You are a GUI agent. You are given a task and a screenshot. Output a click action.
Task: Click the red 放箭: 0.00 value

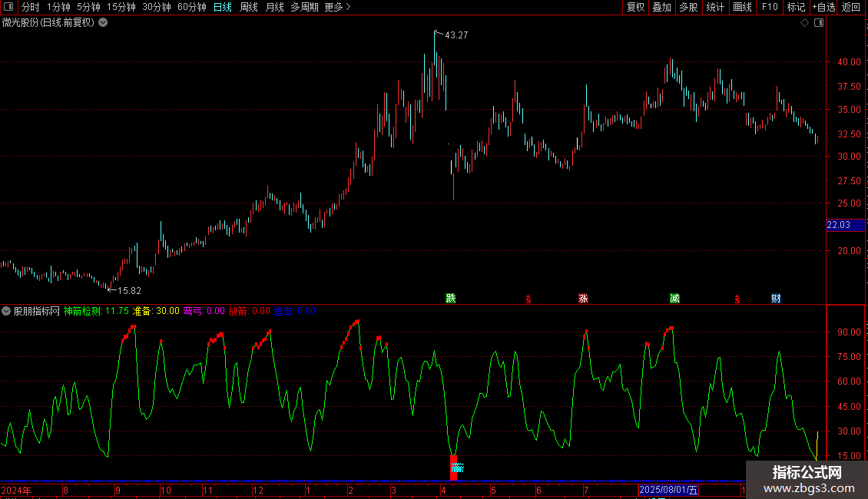click(x=250, y=311)
